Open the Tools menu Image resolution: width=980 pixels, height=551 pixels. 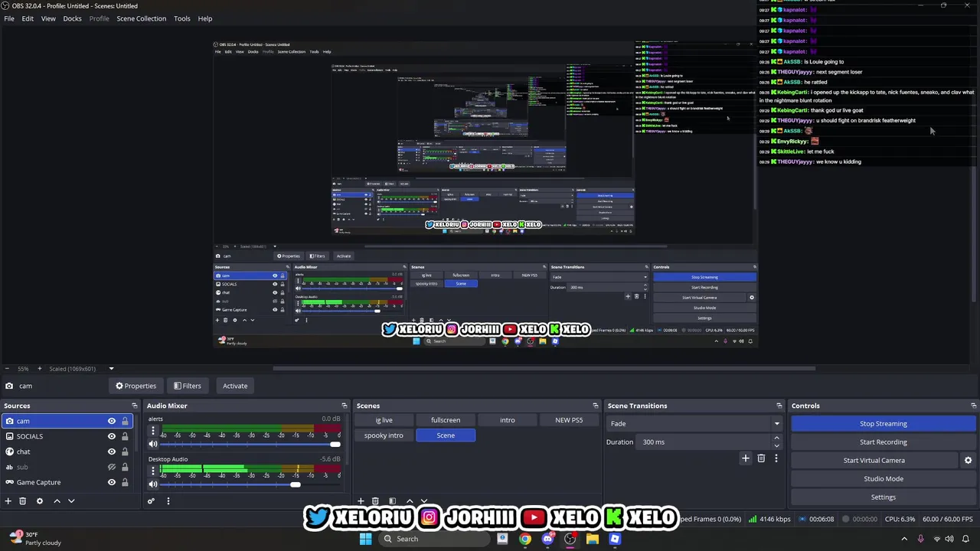coord(182,18)
